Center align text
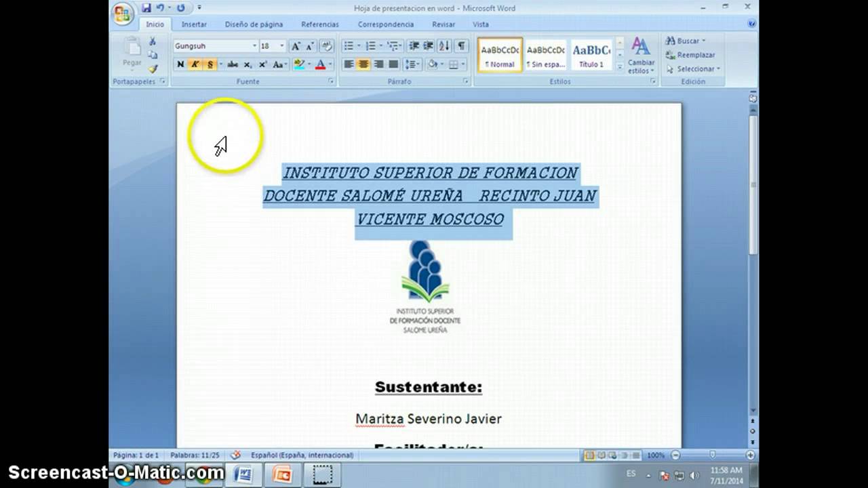 pos(363,64)
